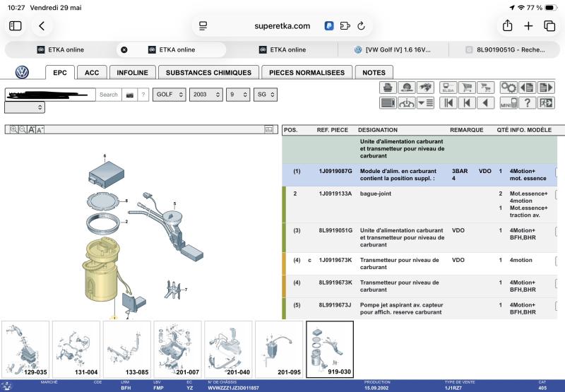
Task: Open the vehicle info icon
Action: click(407, 103)
